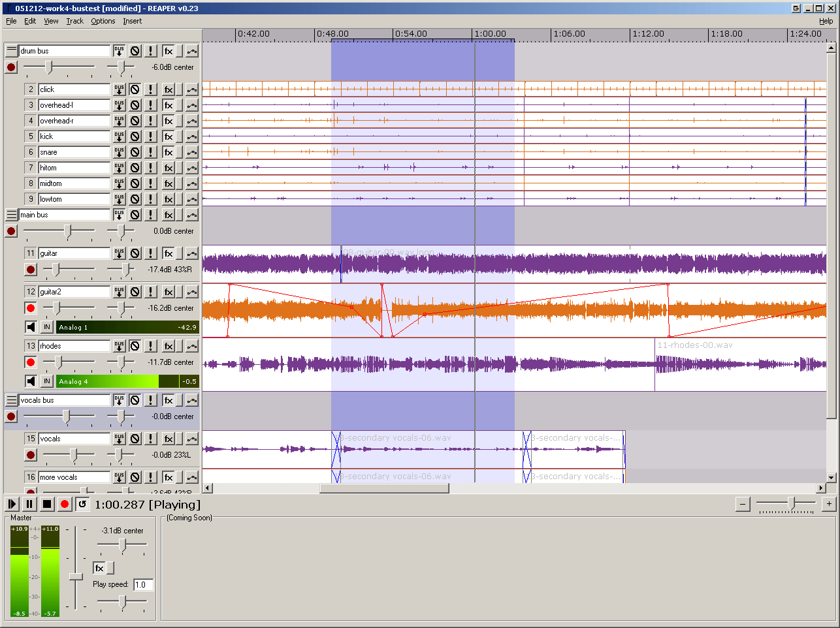Screen dimensions: 840x628
Task: Stop playback in the transport bar
Action: click(47, 504)
